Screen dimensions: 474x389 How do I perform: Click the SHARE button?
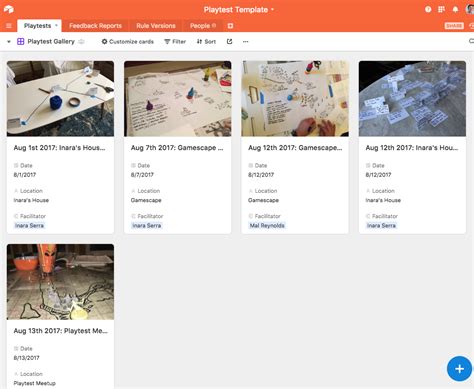click(x=454, y=26)
